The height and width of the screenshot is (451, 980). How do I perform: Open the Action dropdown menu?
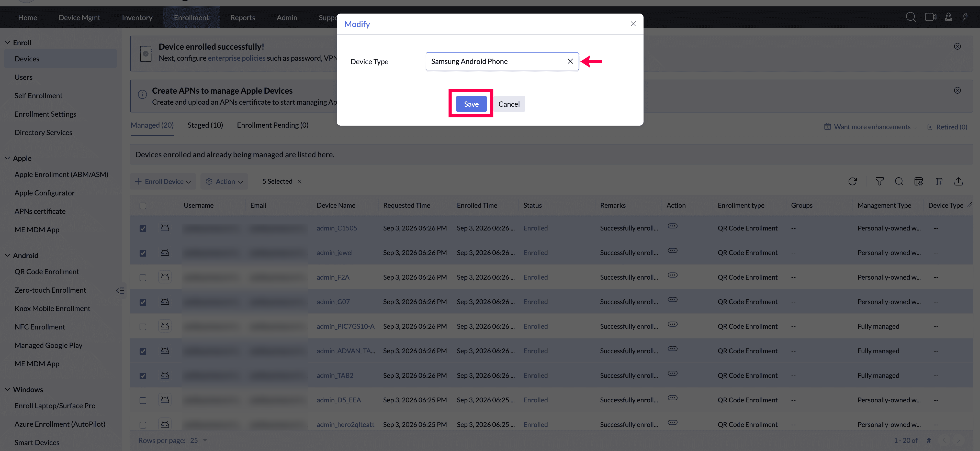click(x=224, y=182)
